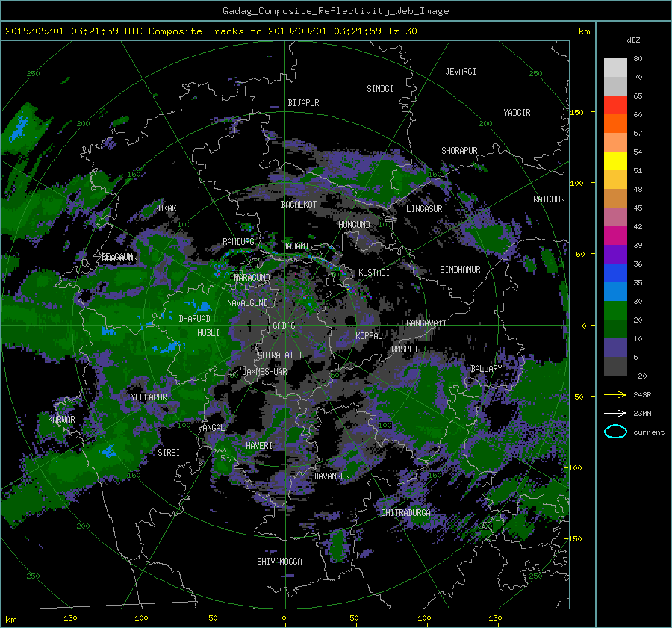672x628 pixels.
Task: Click the BADAMI label
Action: coord(296,246)
